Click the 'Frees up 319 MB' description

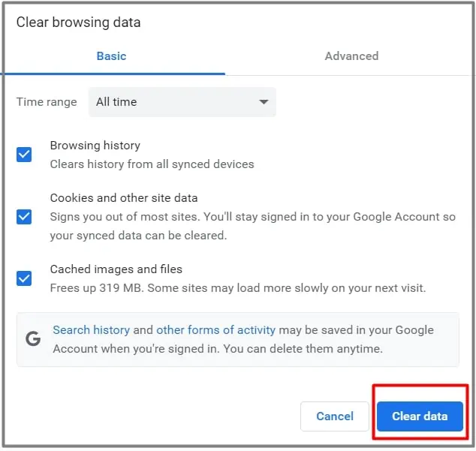coord(238,288)
